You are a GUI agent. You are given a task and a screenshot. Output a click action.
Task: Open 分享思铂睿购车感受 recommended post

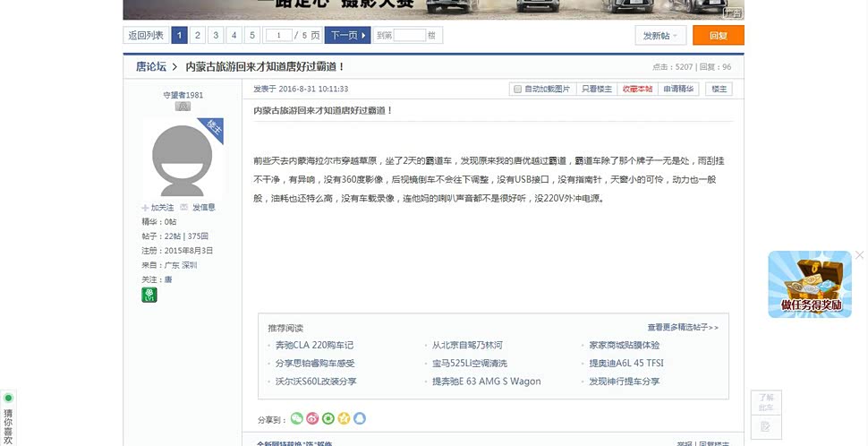pyautogui.click(x=315, y=364)
